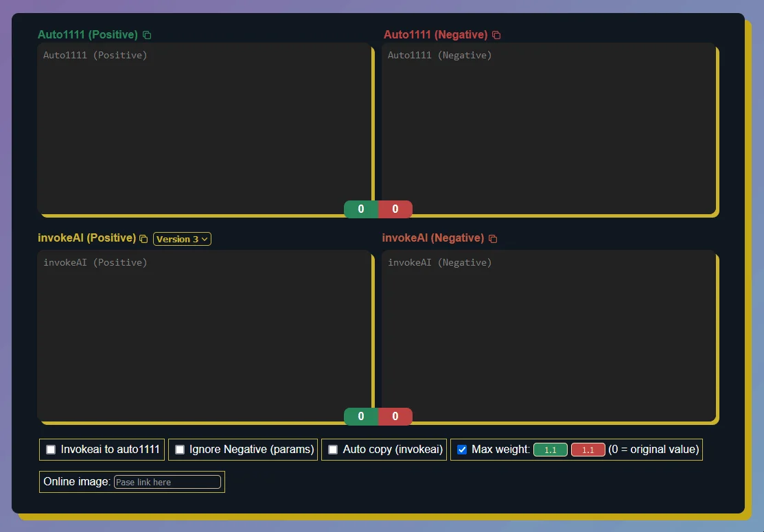Click inside the Auto1111 (Positive) text area
Image resolution: width=764 pixels, height=532 pixels.
click(x=204, y=128)
